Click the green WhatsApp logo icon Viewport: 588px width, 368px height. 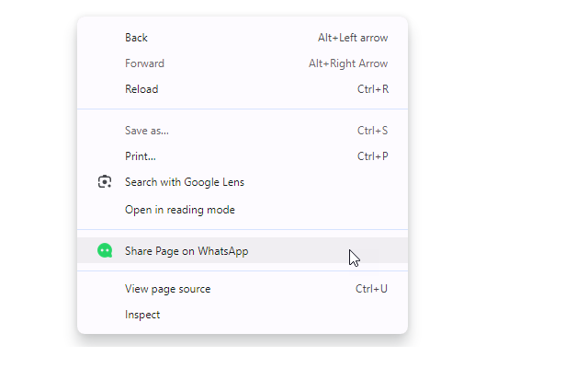click(105, 250)
